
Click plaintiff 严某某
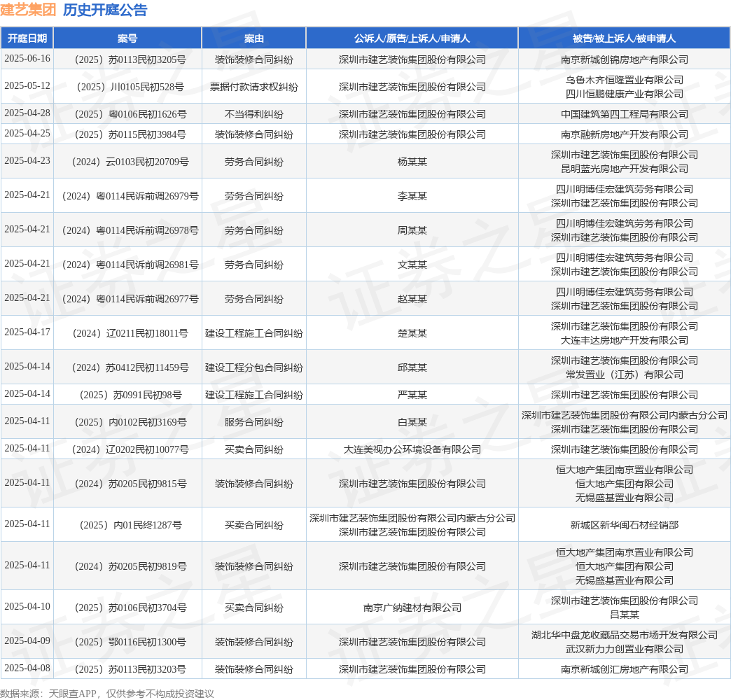click(x=412, y=395)
